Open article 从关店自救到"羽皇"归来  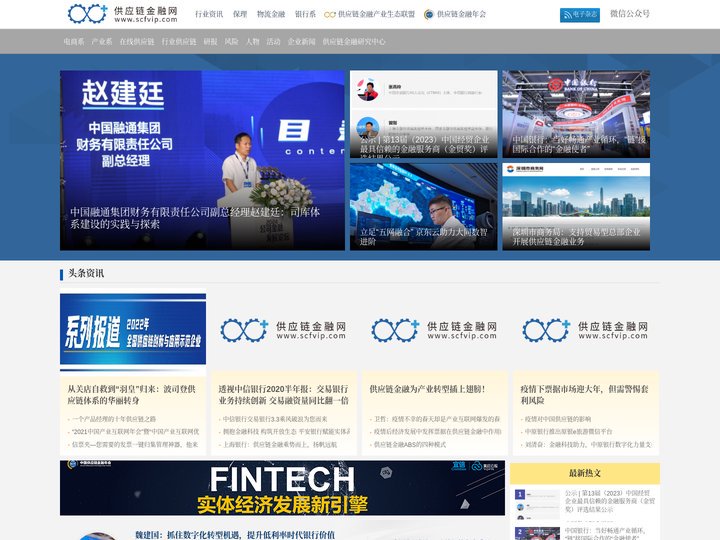click(132, 394)
